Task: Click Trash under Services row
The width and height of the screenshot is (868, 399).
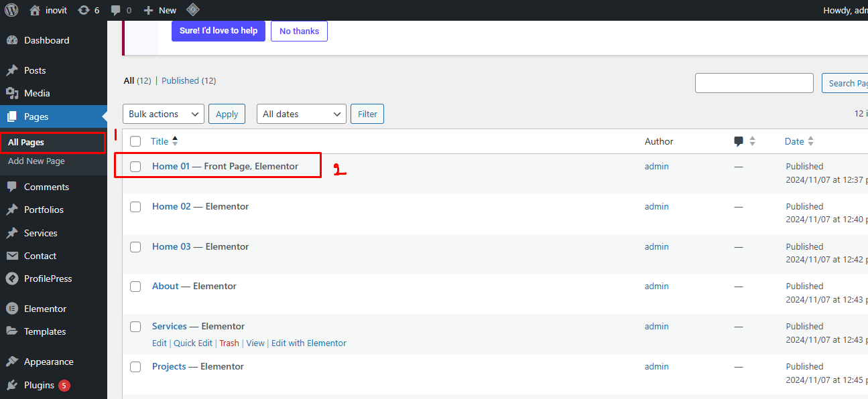Action: click(x=229, y=343)
